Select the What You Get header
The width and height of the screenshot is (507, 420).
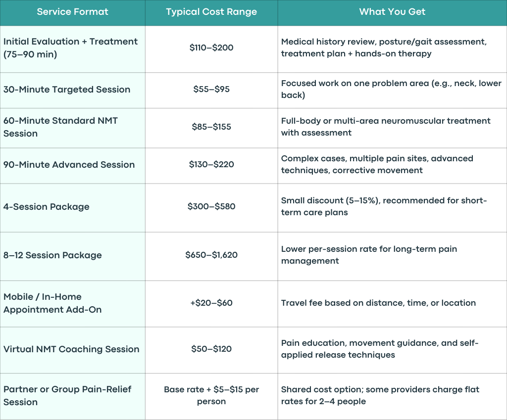point(392,12)
